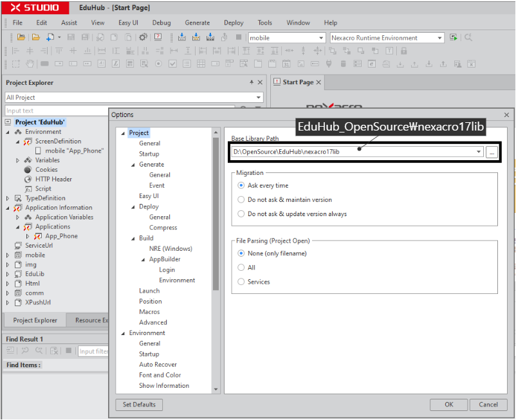The width and height of the screenshot is (516, 420).
Task: Click the browse ... button
Action: tap(492, 152)
